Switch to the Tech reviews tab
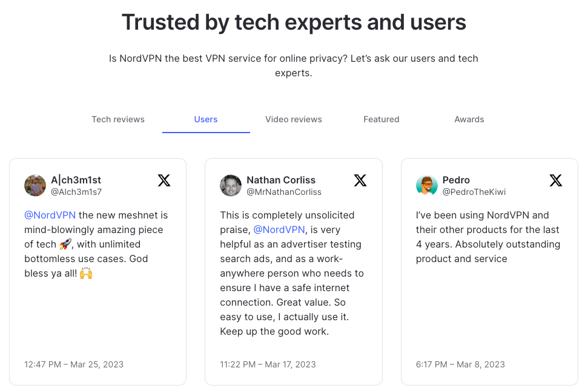 pyautogui.click(x=118, y=119)
